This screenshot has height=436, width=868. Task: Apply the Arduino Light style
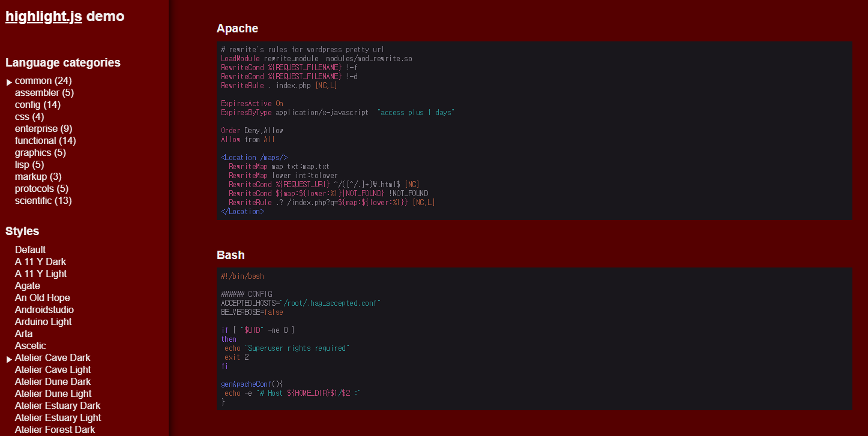pyautogui.click(x=43, y=321)
